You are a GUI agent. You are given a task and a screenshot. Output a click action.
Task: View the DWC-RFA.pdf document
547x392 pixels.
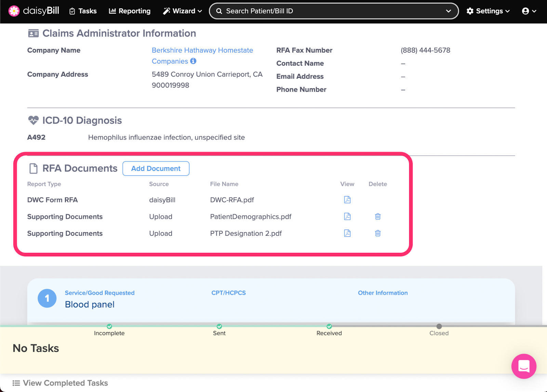click(347, 200)
